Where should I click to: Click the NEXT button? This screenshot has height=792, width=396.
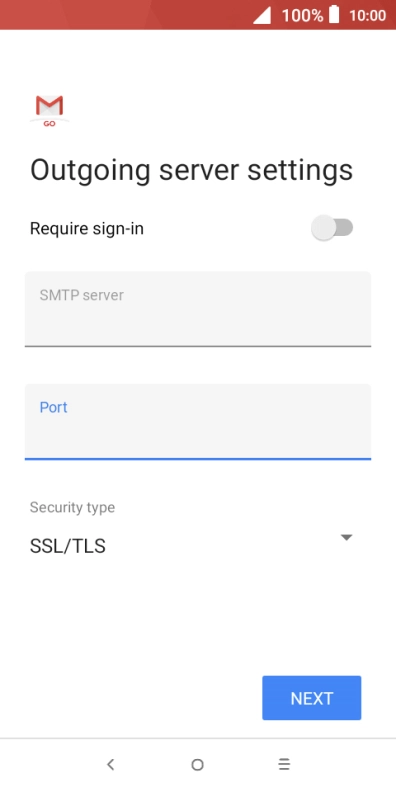coord(312,698)
